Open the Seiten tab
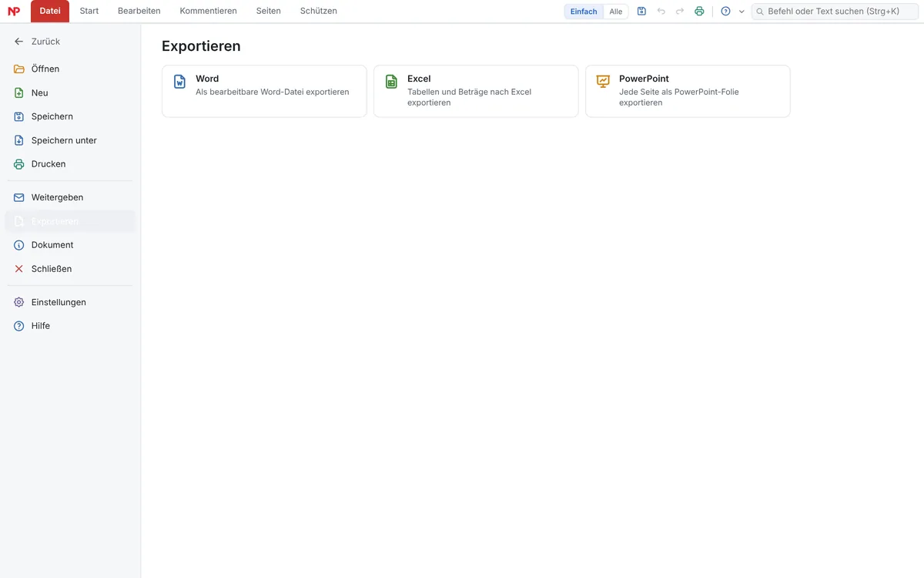The width and height of the screenshot is (924, 578). pos(269,11)
